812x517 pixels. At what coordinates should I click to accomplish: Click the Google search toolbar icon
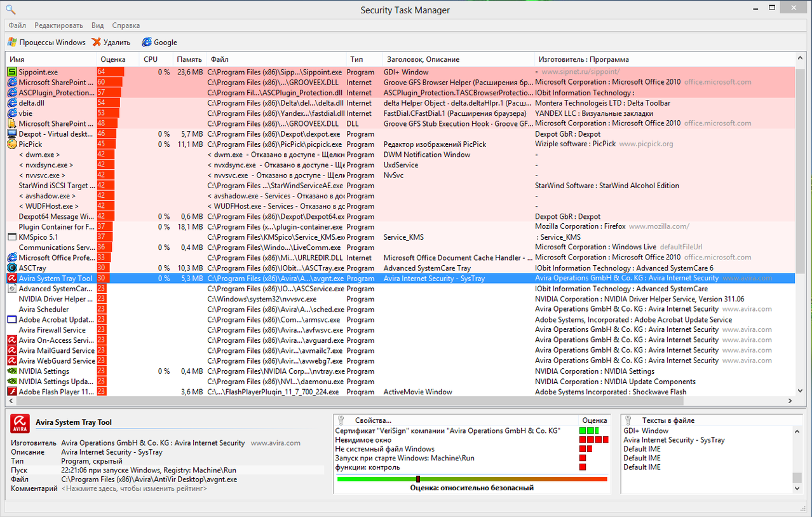[145, 42]
